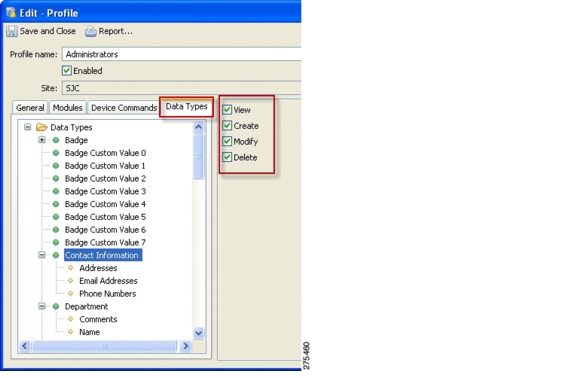The width and height of the screenshot is (576, 378).
Task: Click green dot beside Badge Custom Value 1
Action: [x=56, y=166]
